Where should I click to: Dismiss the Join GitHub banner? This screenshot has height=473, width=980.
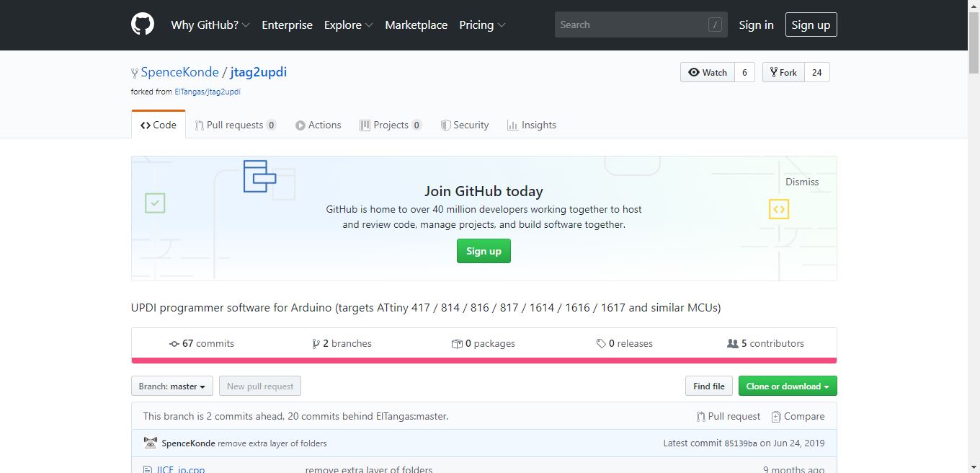point(802,182)
